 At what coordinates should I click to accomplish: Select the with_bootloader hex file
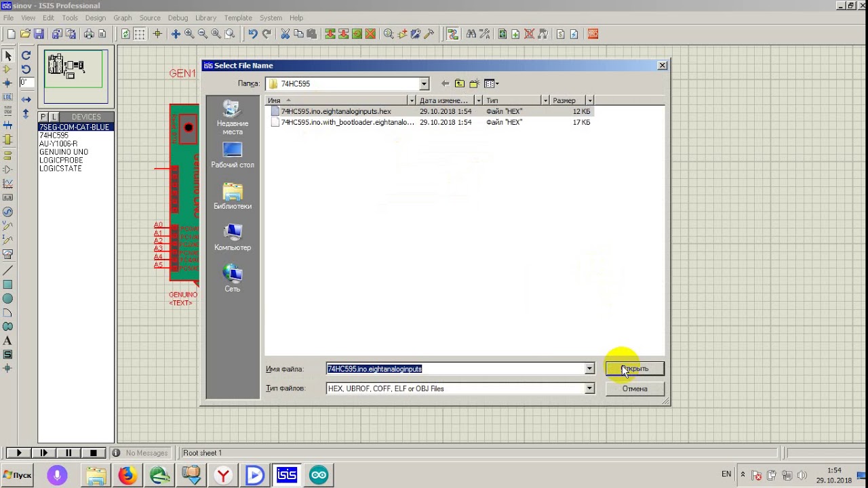click(x=347, y=122)
